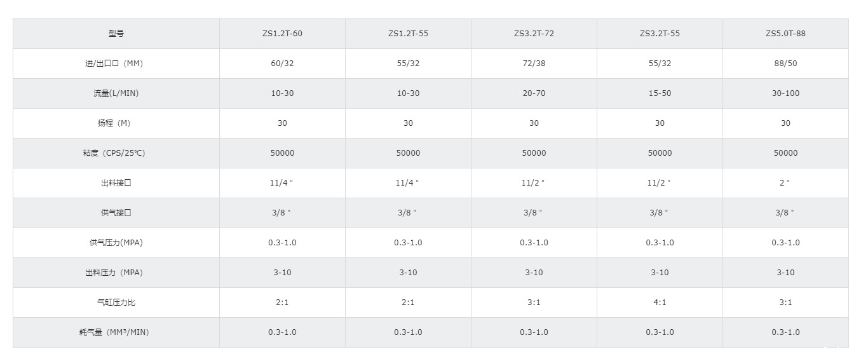Select the ZS3.2T-55 column header
Viewport: 868px width, 361px height.
coord(660,34)
